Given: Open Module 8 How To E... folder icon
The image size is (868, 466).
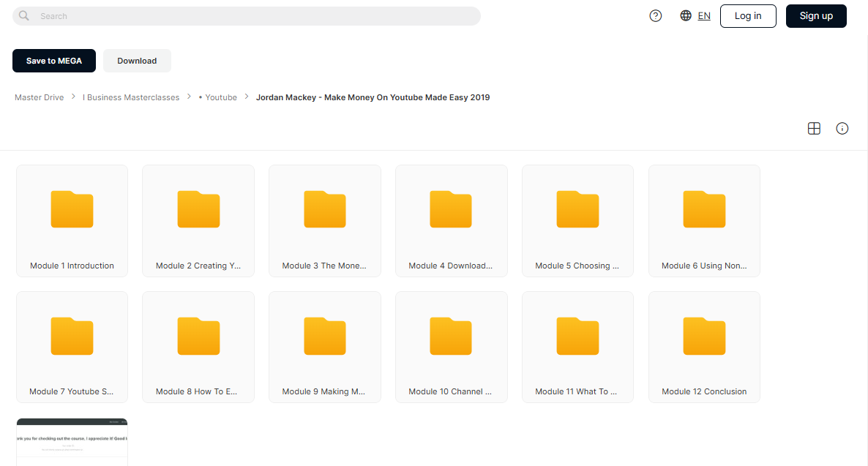Looking at the screenshot, I should [x=198, y=336].
